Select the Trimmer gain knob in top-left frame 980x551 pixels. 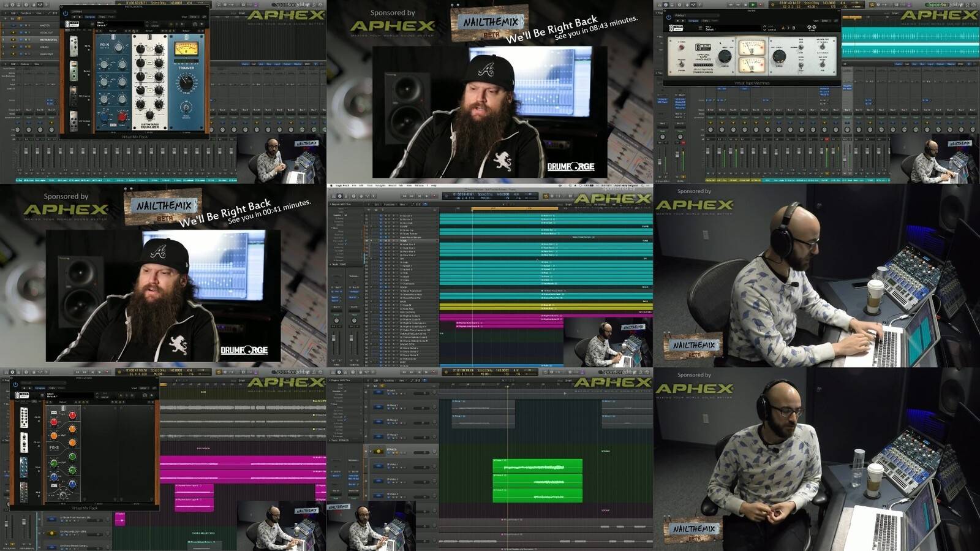point(186,83)
